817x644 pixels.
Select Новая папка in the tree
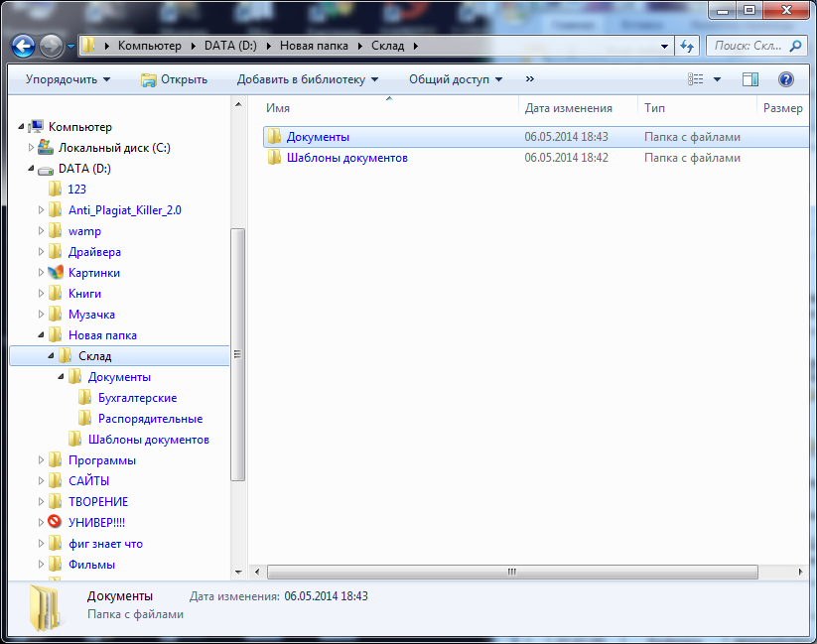coord(102,335)
